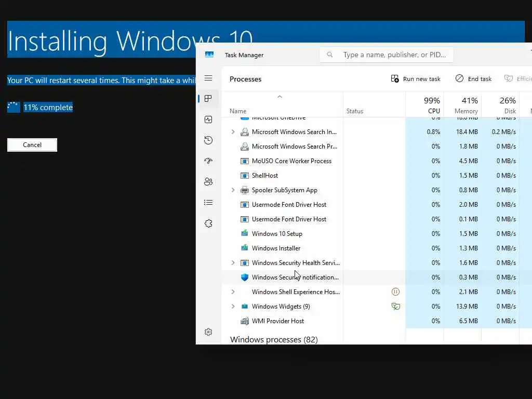The height and width of the screenshot is (399, 532).
Task: Open the Task Manager hamburger navigation menu
Action: [x=208, y=78]
